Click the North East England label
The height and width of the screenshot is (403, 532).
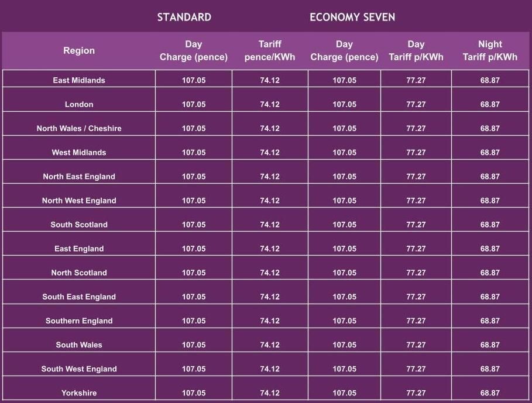[79, 176]
